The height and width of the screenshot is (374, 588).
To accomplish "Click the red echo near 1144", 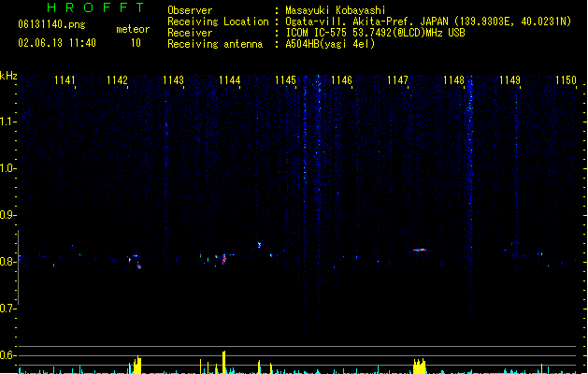I will point(224,259).
